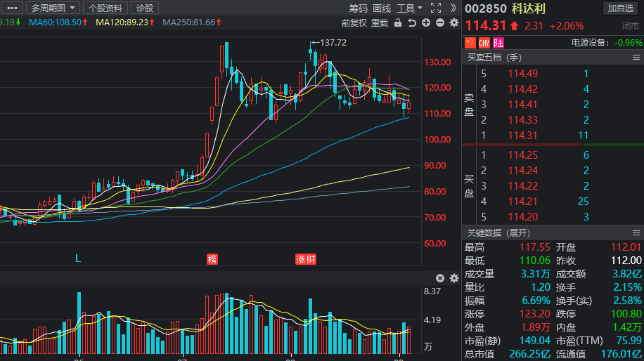Open main chart settings gear
The width and height of the screenshot is (644, 361).
[x=454, y=22]
